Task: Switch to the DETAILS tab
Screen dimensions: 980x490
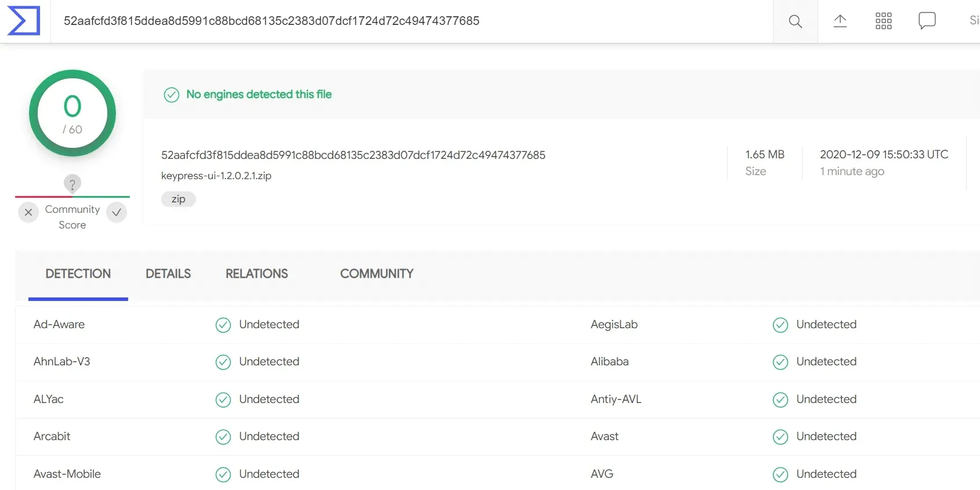Action: (168, 274)
